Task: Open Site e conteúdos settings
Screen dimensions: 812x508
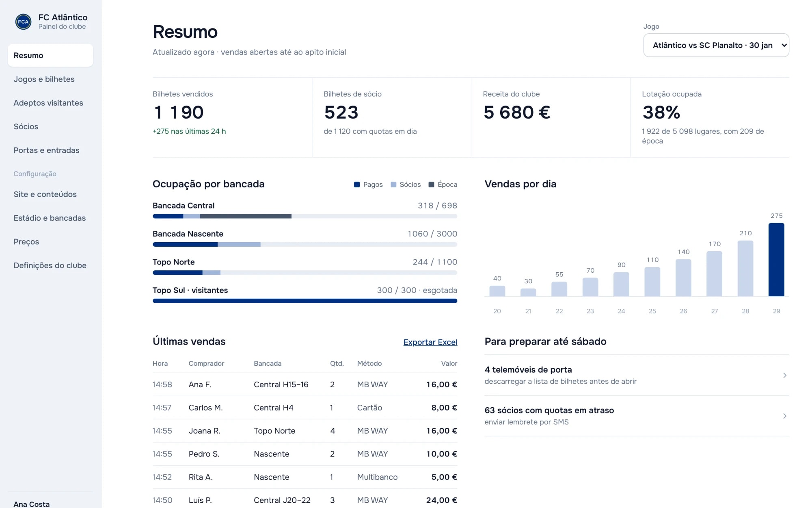Action: point(50,194)
